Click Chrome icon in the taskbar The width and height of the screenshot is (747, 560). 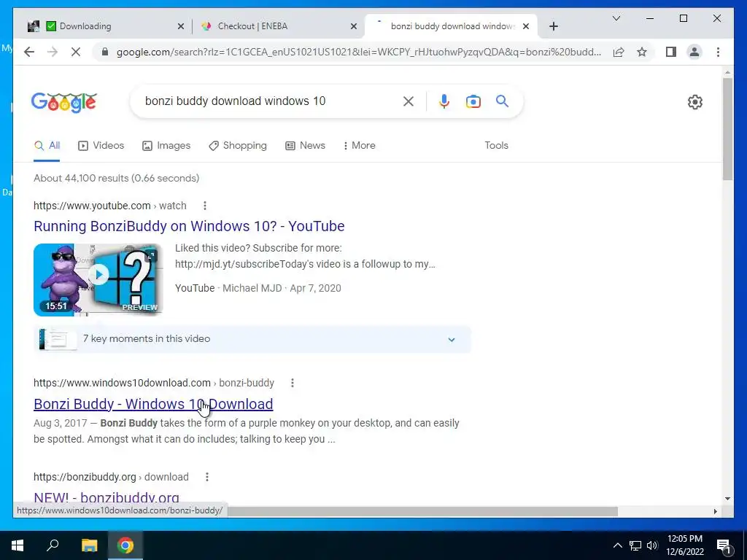pyautogui.click(x=125, y=545)
